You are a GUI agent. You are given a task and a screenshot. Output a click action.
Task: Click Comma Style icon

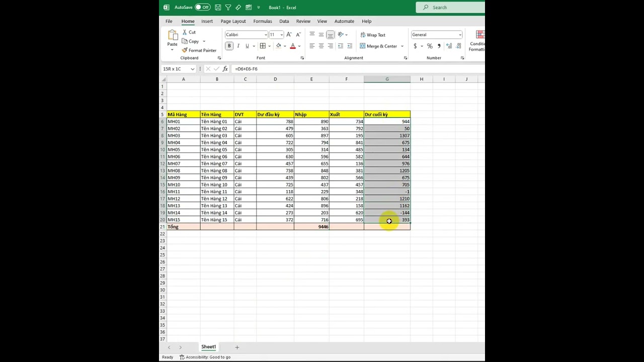point(439,46)
